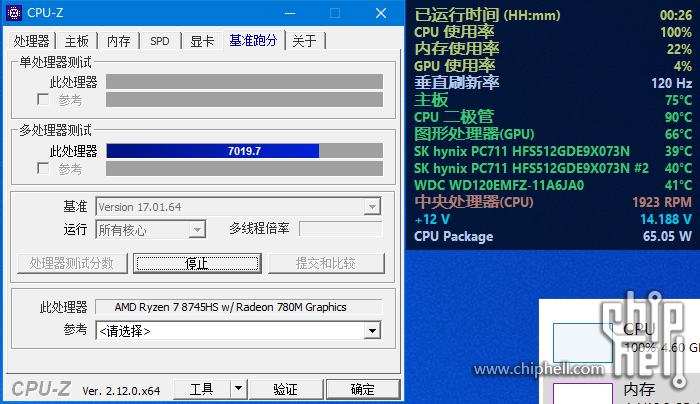Click the 提交和比较 button
The height and width of the screenshot is (404, 700).
pyautogui.click(x=326, y=263)
